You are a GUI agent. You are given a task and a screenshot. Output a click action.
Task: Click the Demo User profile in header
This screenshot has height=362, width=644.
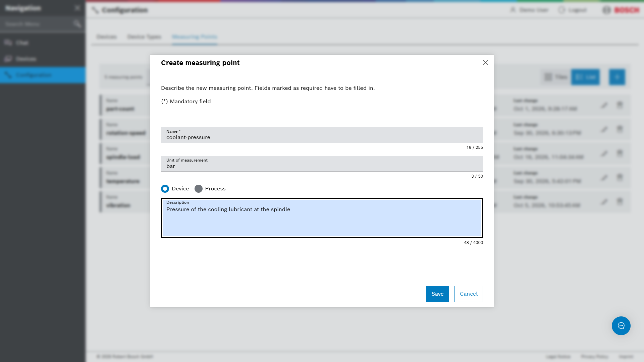tap(529, 10)
